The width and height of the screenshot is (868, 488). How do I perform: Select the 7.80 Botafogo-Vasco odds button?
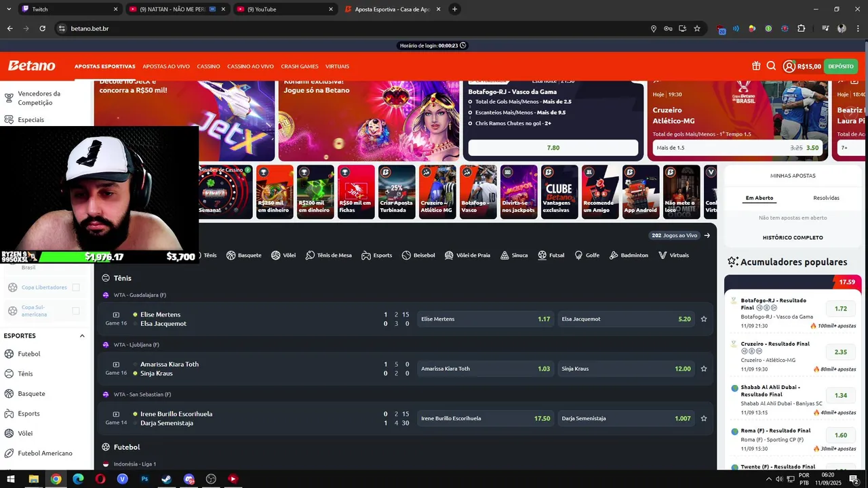[553, 148]
